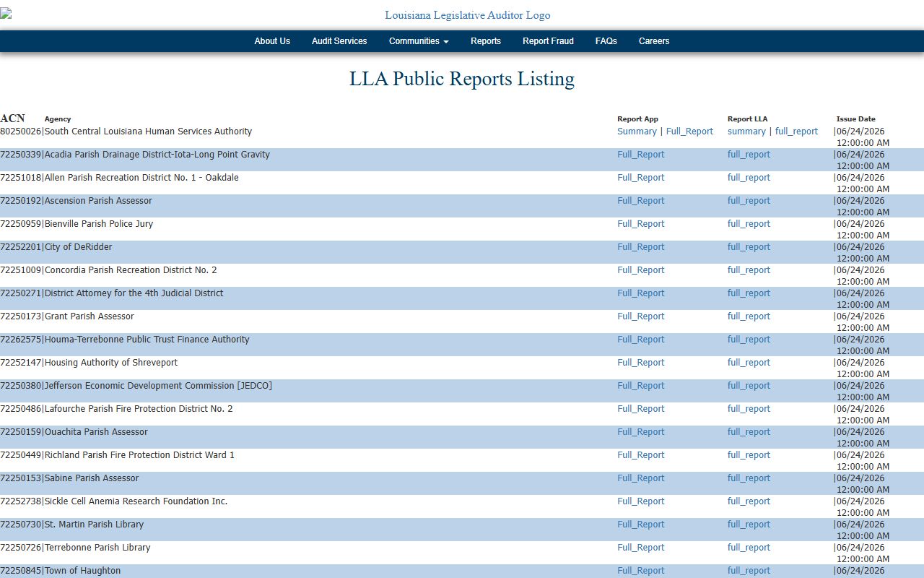Go to Reports in the navigation bar
Screen dimensions: 924x578
[486, 41]
